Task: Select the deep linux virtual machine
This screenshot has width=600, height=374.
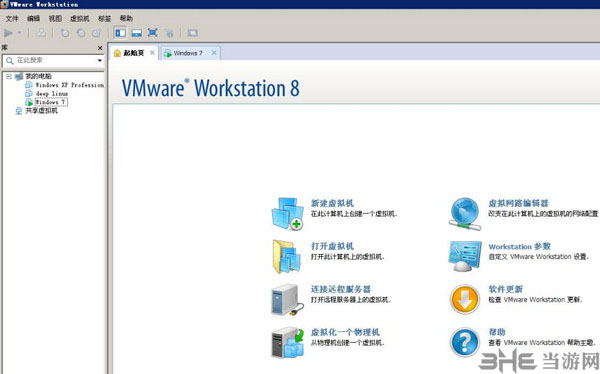Action: tap(52, 93)
